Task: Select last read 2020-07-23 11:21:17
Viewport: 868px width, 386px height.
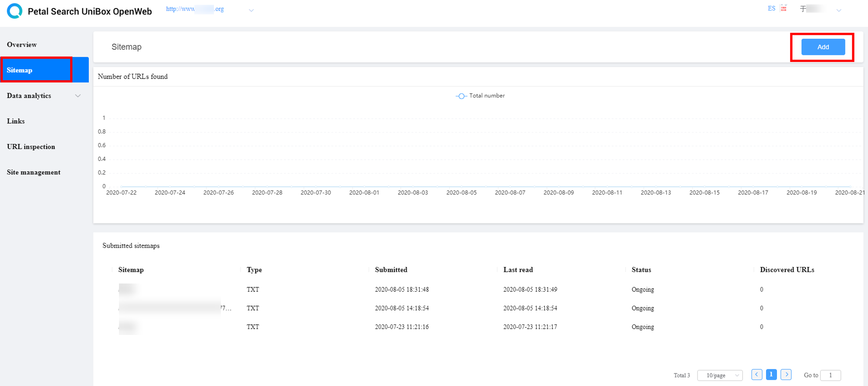Action: (530, 327)
